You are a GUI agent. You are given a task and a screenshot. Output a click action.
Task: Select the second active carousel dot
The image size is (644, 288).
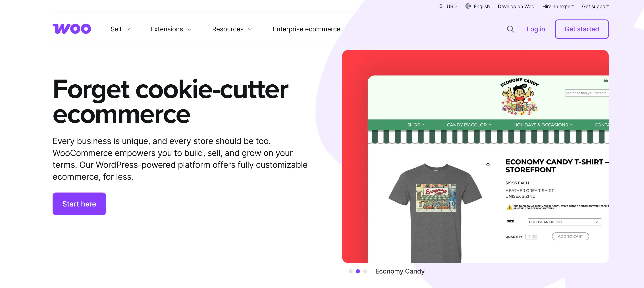click(358, 271)
